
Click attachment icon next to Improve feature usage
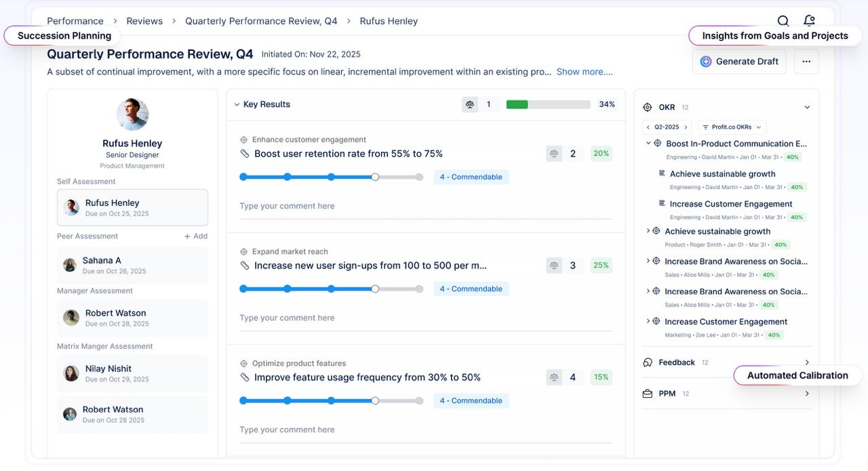(245, 377)
